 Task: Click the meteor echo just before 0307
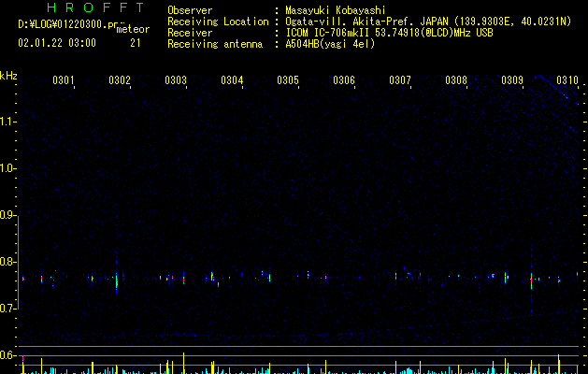[396, 276]
